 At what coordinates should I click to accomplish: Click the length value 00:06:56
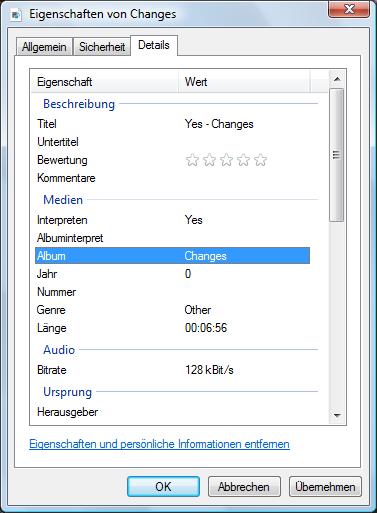[x=206, y=328]
